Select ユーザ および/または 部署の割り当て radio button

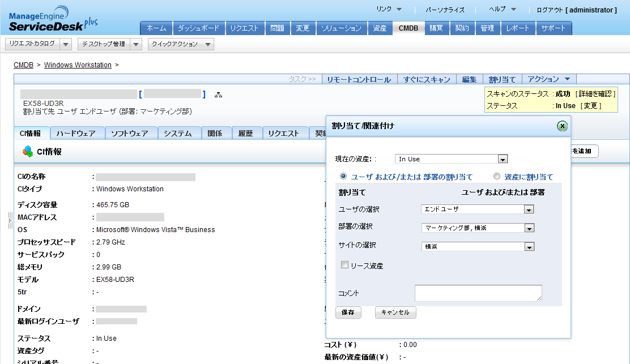click(x=343, y=176)
